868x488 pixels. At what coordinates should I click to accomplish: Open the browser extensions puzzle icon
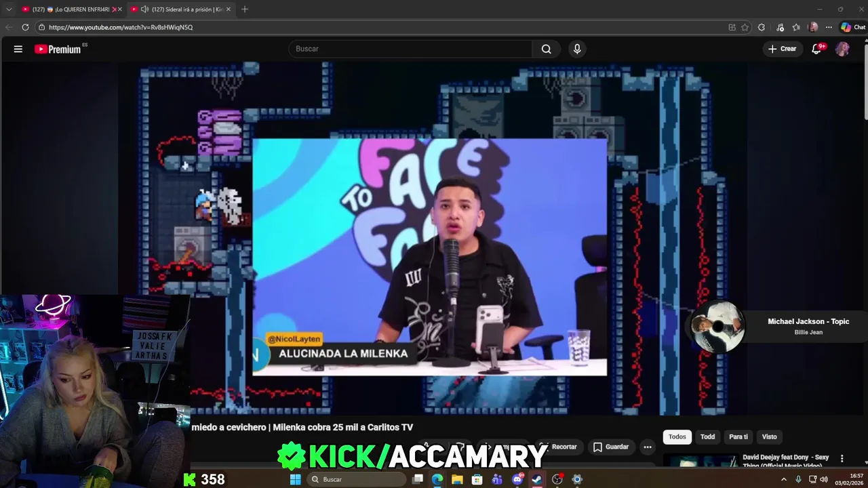[762, 27]
